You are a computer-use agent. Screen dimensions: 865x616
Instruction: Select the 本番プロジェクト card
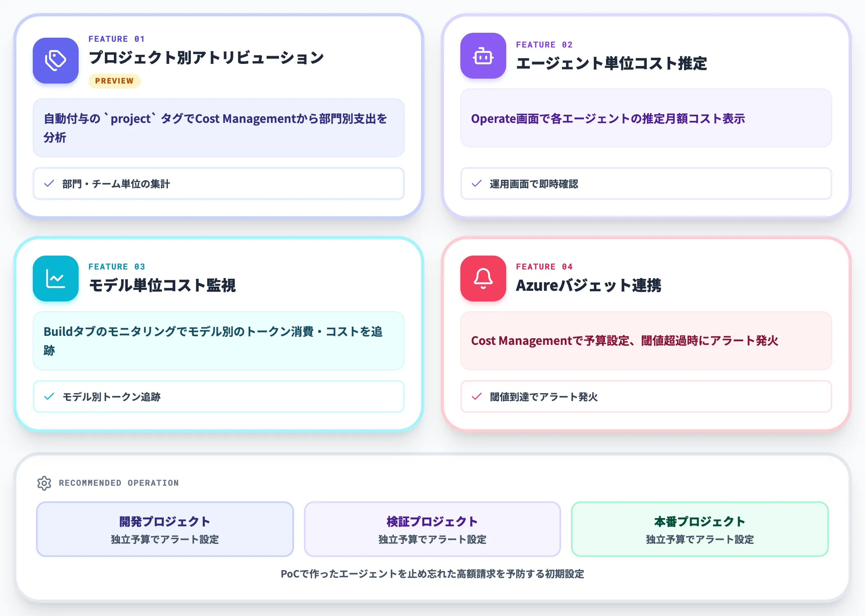pos(700,529)
